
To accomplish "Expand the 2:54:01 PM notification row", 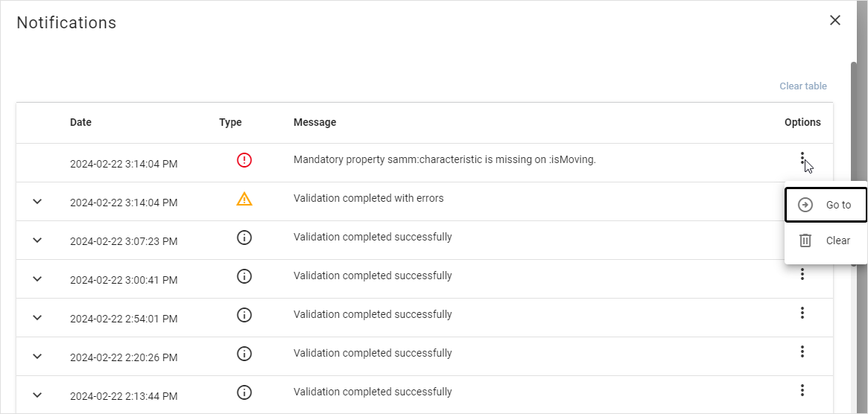I will (x=38, y=317).
